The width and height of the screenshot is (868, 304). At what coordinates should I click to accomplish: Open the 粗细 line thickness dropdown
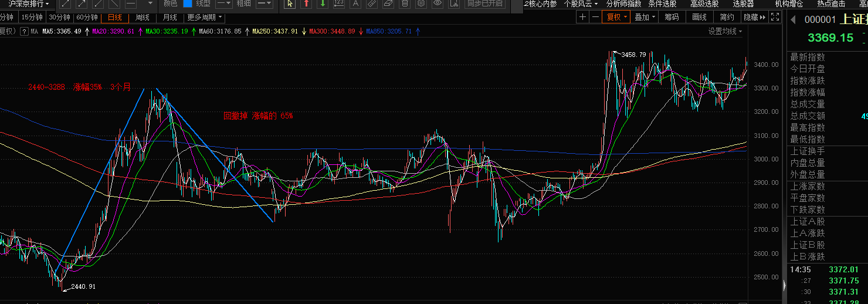click(x=265, y=4)
